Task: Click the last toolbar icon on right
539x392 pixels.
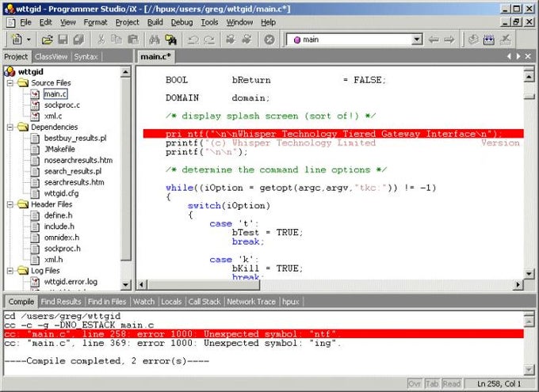Action: (505, 40)
